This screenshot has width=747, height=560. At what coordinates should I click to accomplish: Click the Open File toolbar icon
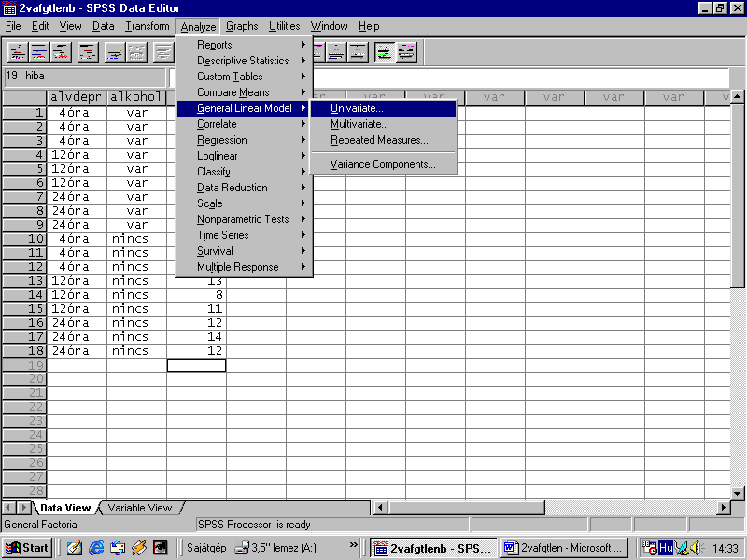pos(17,52)
